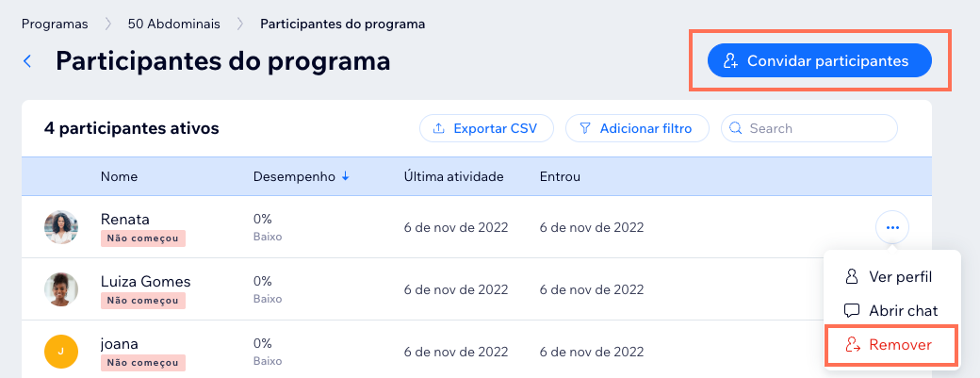Click the upload icon on Exportar CSV
Screen dimensions: 980x378
[439, 128]
